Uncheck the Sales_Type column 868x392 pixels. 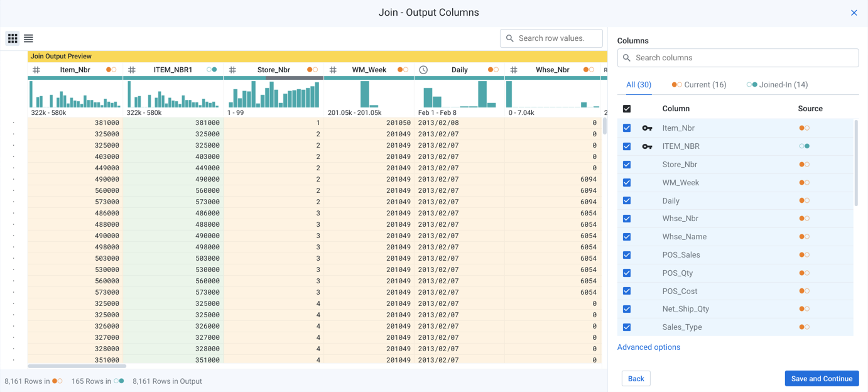coord(626,327)
